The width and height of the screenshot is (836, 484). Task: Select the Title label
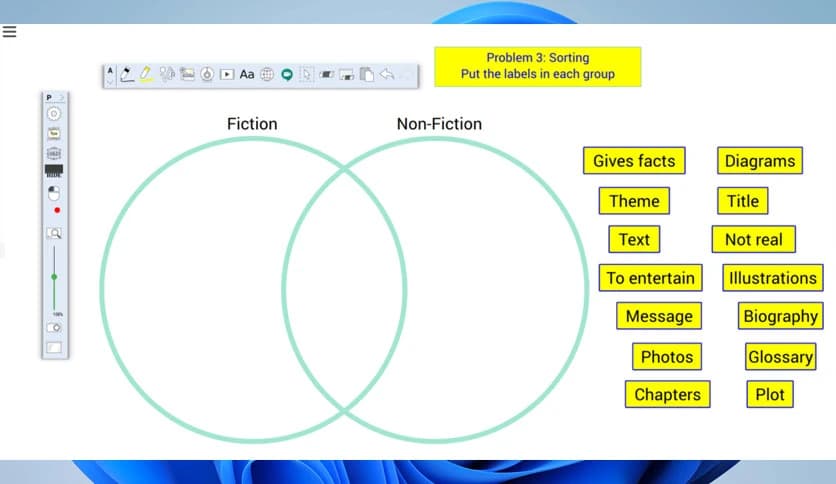(743, 201)
